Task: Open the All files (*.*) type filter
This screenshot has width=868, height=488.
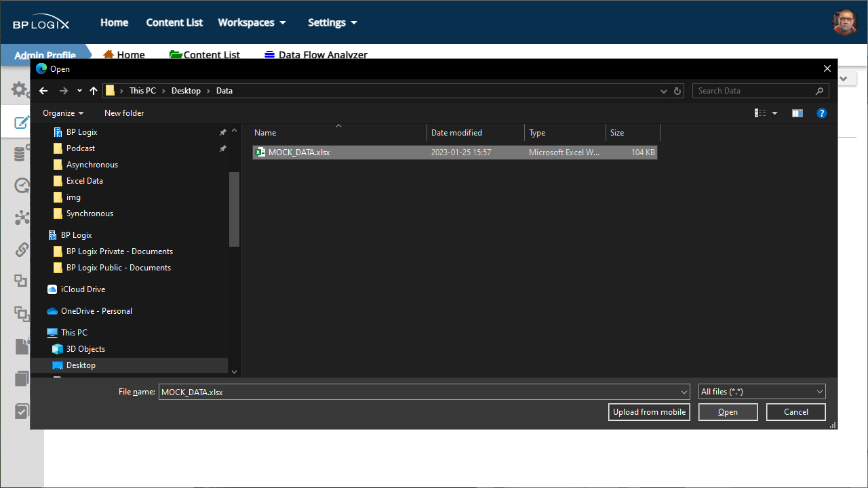Action: pyautogui.click(x=762, y=392)
